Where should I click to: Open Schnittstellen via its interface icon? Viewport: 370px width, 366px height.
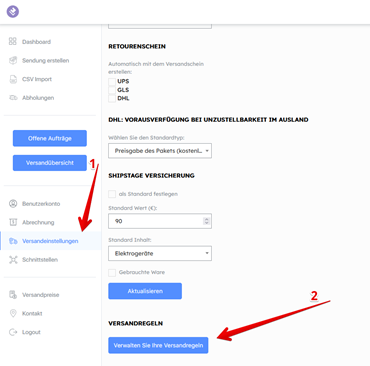pyautogui.click(x=13, y=260)
